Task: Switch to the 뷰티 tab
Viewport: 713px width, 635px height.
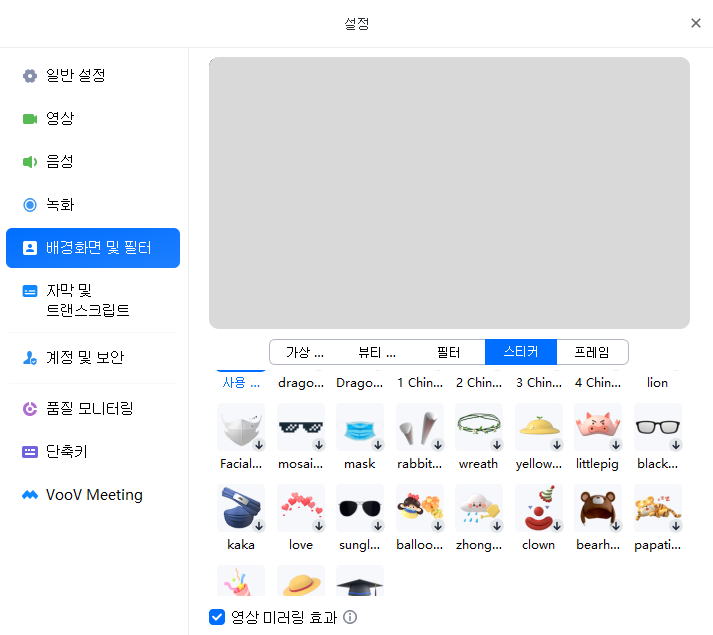Action: 377,352
